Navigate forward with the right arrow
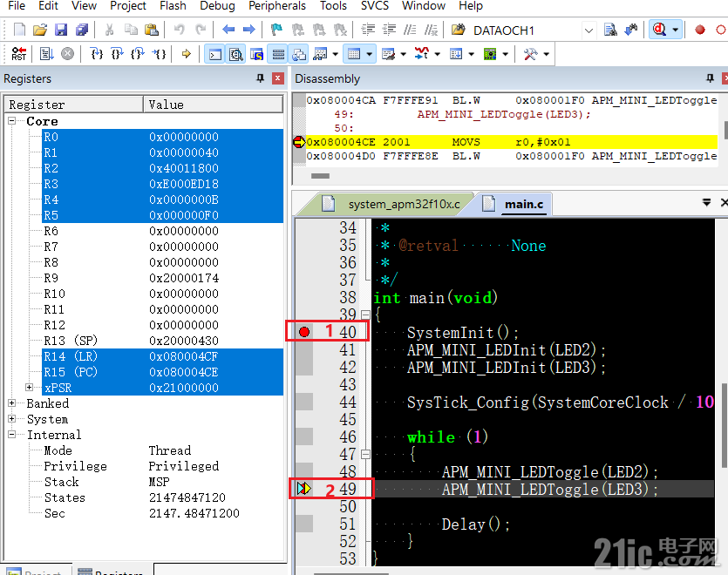Screen dimensions: 728x575 click(249, 30)
